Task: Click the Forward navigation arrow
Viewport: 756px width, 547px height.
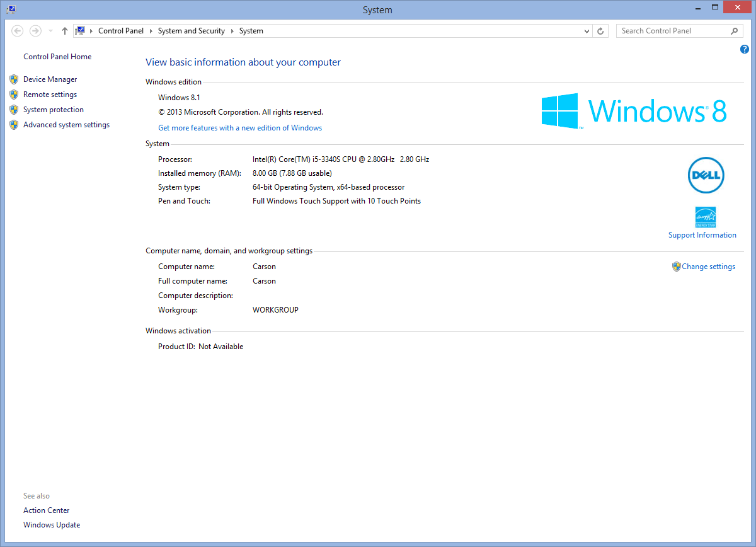Action: point(35,31)
